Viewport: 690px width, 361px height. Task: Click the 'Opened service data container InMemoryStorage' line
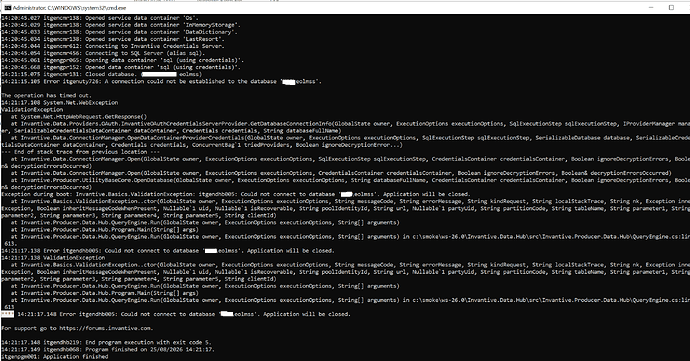[121, 25]
